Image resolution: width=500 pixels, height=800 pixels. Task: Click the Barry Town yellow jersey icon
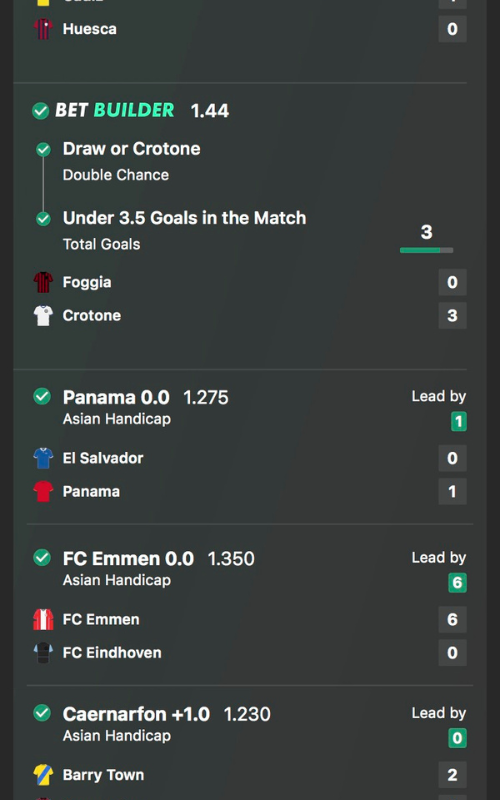(x=43, y=775)
